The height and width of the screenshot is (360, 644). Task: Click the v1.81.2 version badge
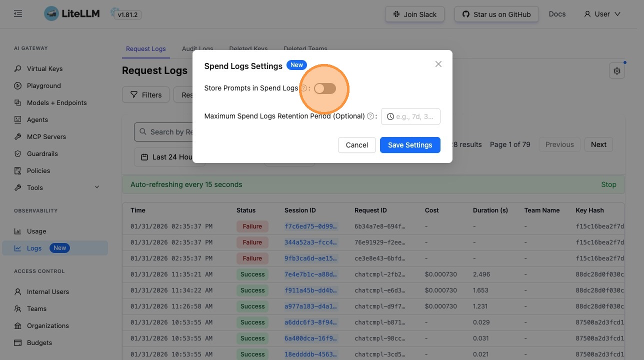pyautogui.click(x=127, y=15)
